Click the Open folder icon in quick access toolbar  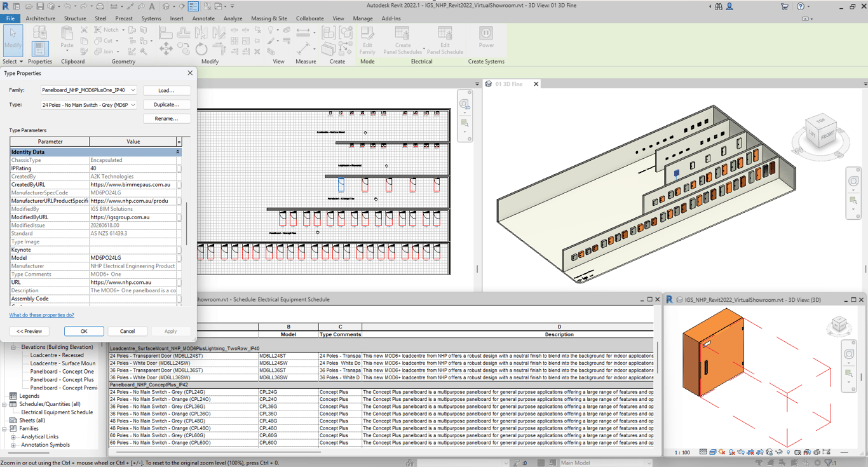click(x=29, y=6)
